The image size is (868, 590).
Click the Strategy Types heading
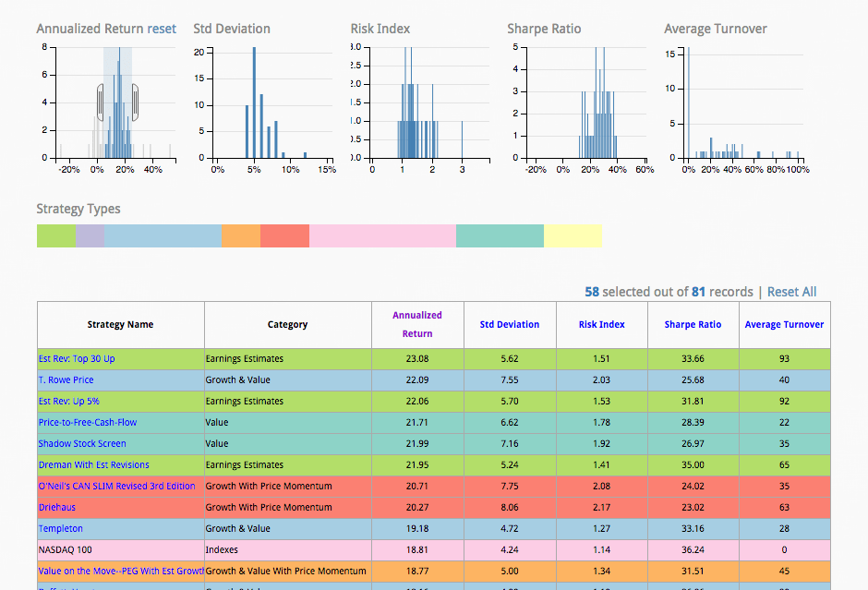click(x=78, y=209)
